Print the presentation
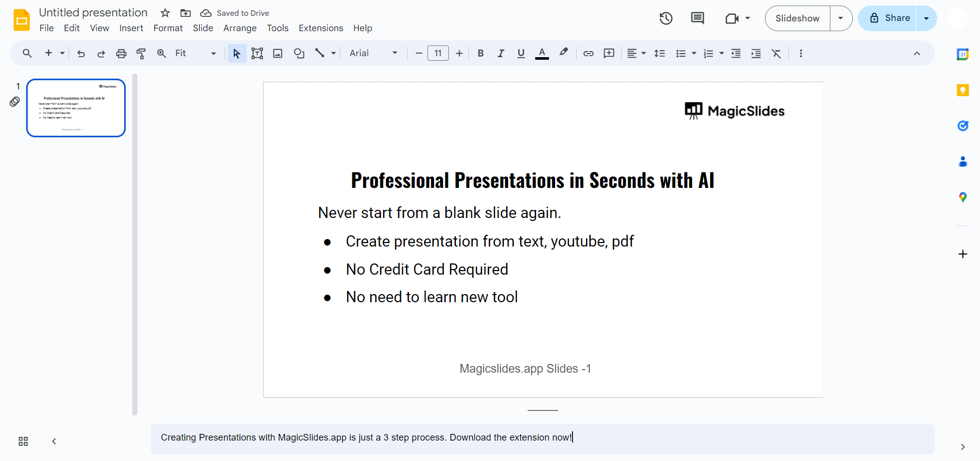980x461 pixels. coord(121,53)
